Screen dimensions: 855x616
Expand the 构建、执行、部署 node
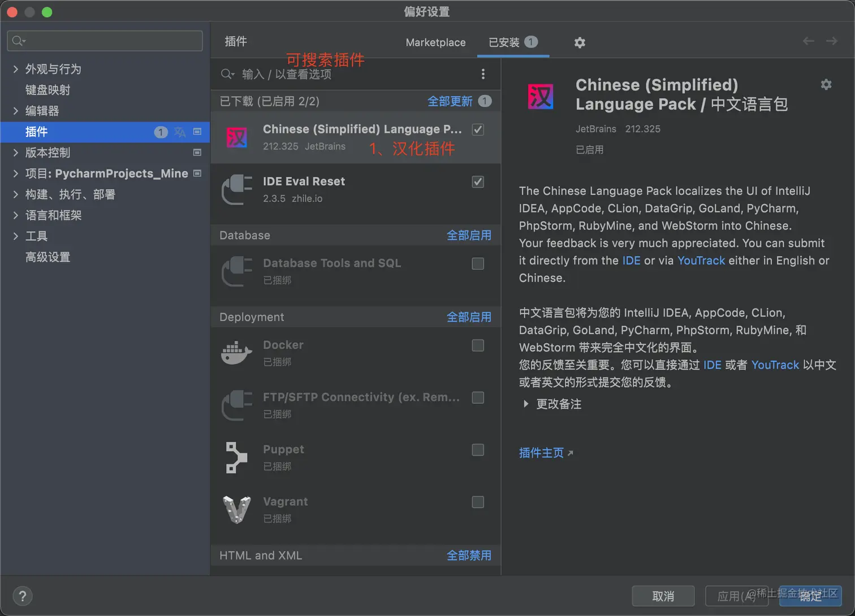tap(15, 194)
